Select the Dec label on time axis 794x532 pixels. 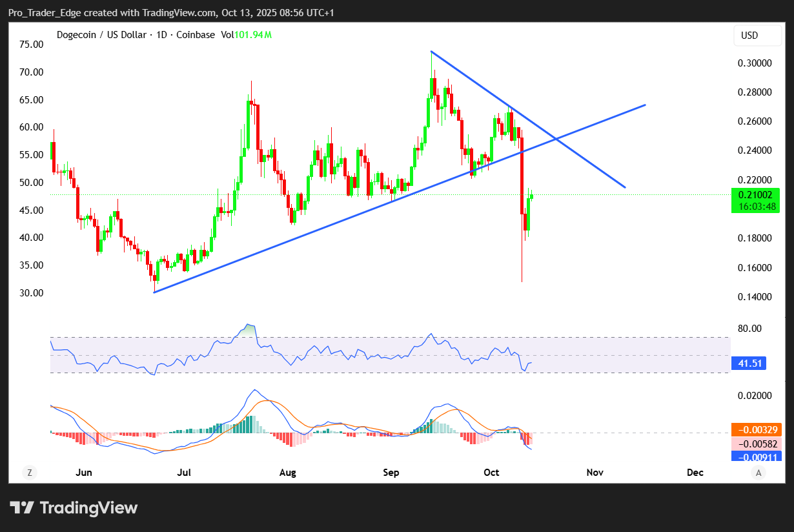[x=695, y=473]
